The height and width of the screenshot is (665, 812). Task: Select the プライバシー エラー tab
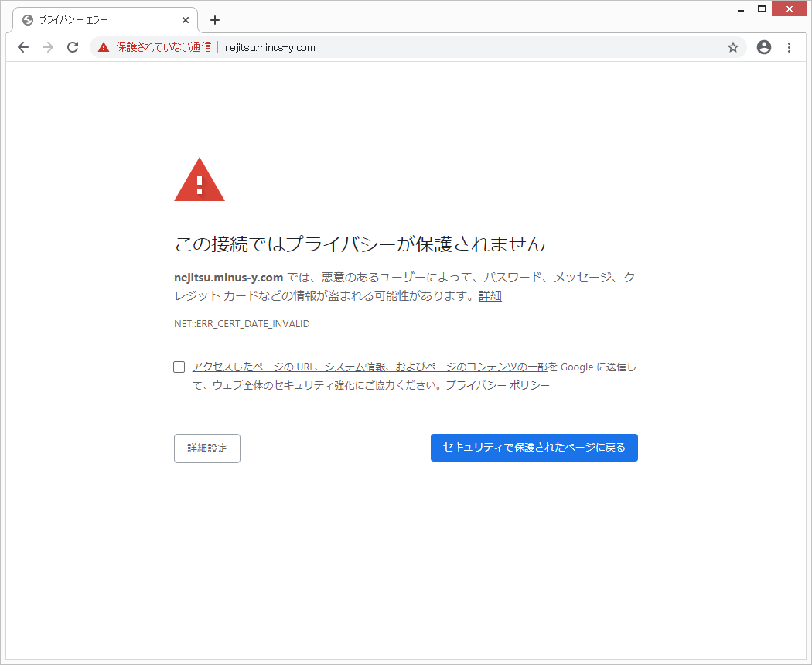105,20
